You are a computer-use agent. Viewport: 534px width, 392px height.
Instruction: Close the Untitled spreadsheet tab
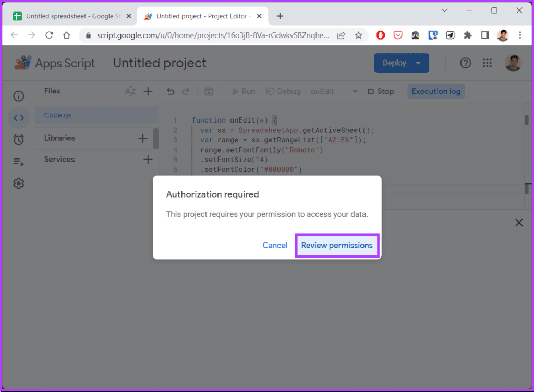coord(129,16)
